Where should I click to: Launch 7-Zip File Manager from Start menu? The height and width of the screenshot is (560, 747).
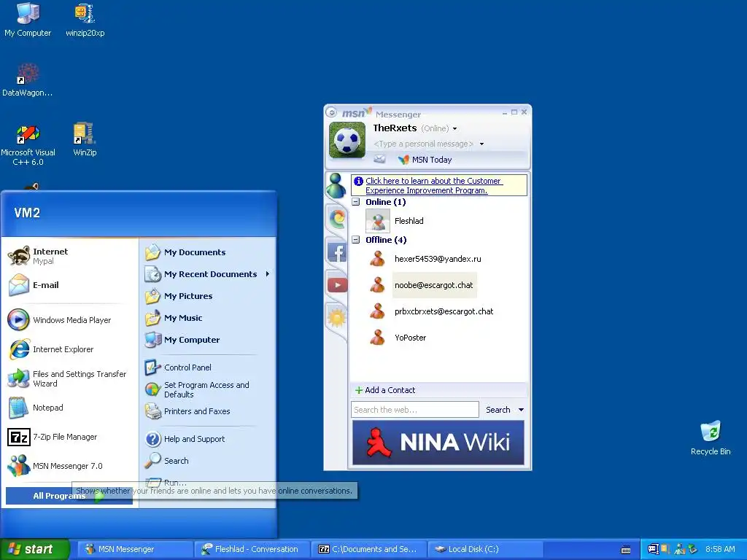[x=70, y=437]
